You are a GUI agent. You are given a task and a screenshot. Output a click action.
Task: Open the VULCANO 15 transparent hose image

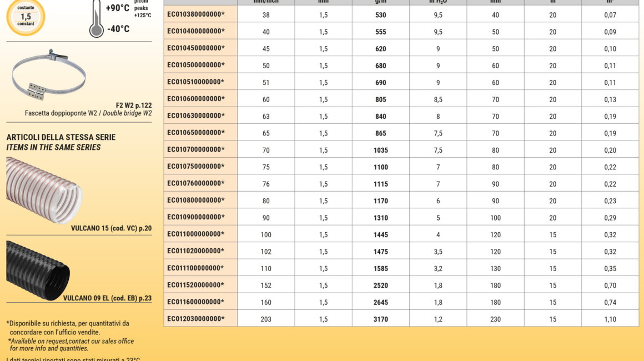click(x=44, y=189)
